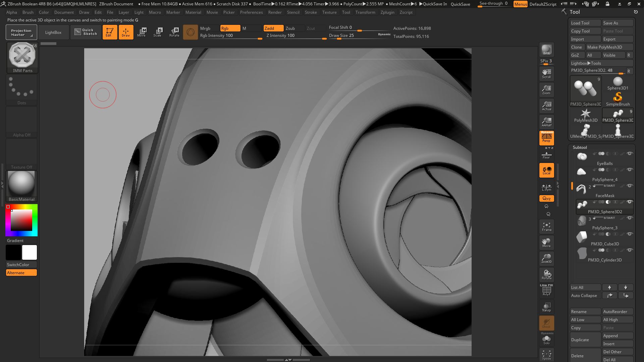Toggle visibility eye of EyeBalls subtool

630,154
